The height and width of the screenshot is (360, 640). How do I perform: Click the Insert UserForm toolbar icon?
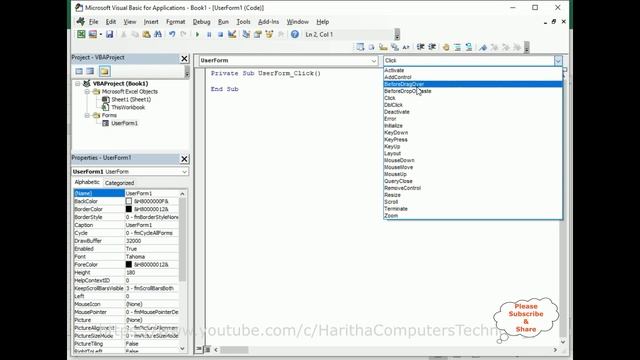click(x=93, y=34)
